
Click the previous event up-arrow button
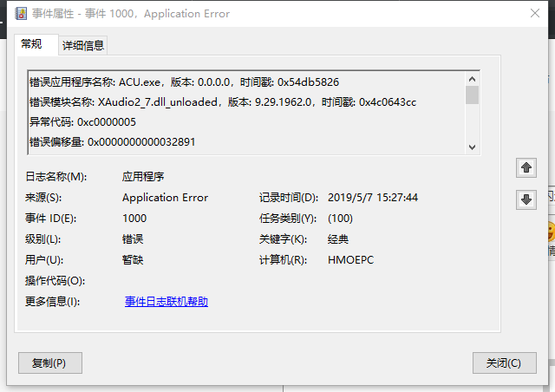click(526, 167)
